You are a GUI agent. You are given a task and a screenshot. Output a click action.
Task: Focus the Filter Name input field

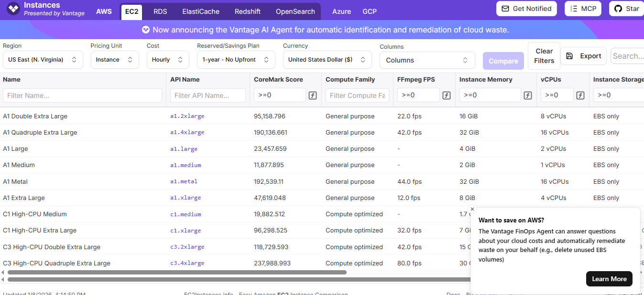point(82,95)
